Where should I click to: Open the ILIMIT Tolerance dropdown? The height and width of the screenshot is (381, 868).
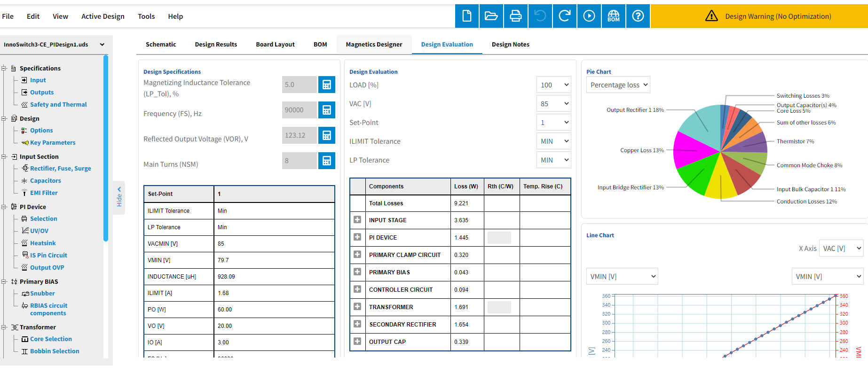point(553,141)
